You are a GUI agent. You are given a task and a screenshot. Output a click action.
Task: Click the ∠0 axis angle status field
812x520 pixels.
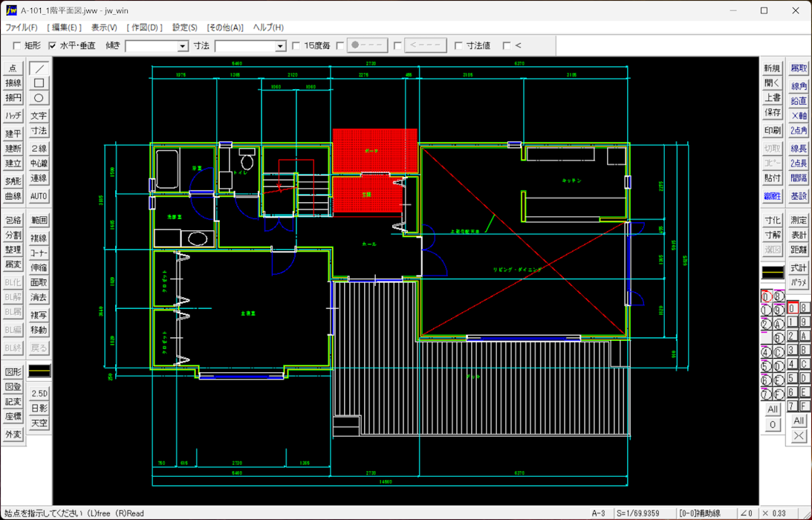coord(747,513)
